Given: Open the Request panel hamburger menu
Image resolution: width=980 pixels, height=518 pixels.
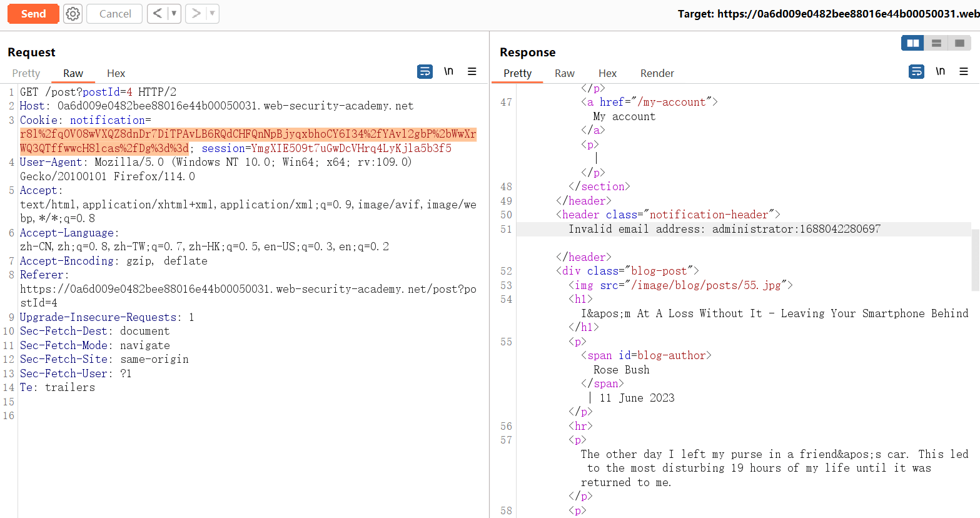Looking at the screenshot, I should (x=472, y=72).
